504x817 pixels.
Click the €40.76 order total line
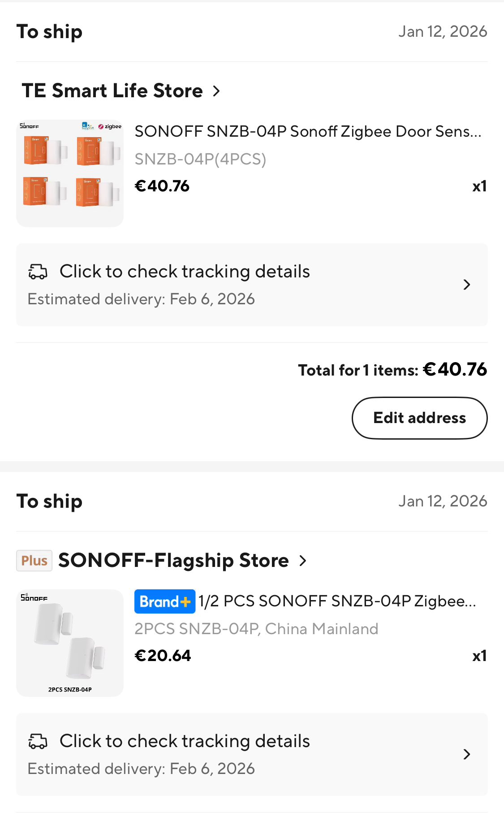pyautogui.click(x=392, y=370)
